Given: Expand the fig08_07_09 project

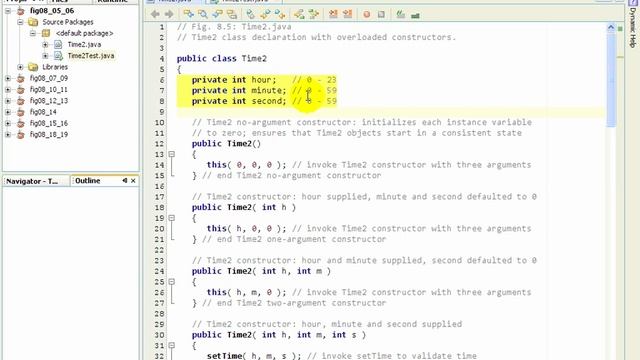Looking at the screenshot, I should click(8, 78).
